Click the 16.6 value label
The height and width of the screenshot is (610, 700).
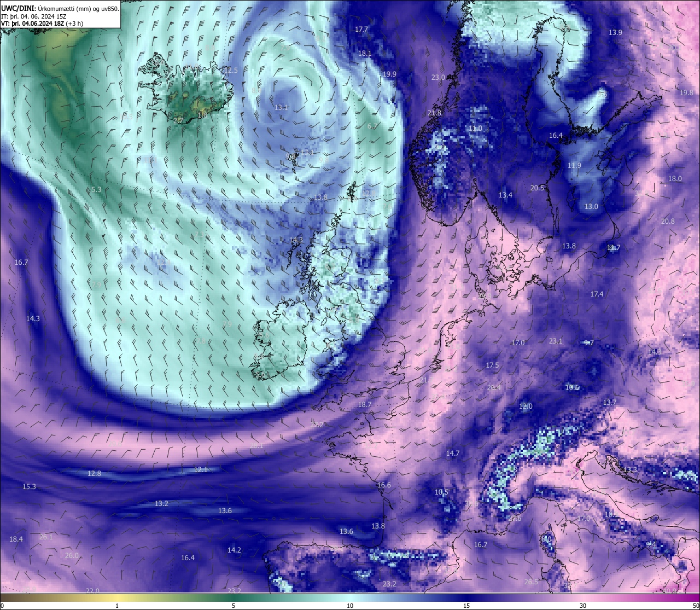pyautogui.click(x=384, y=485)
